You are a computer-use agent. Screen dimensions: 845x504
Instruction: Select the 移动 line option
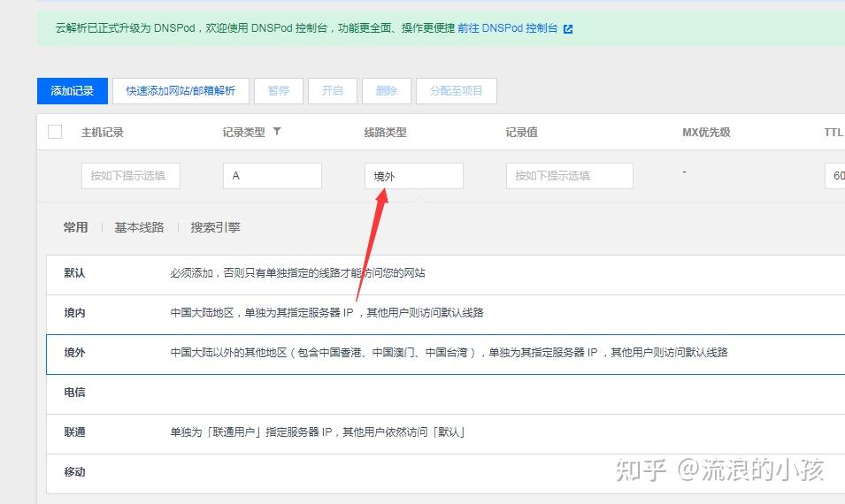pos(446,474)
